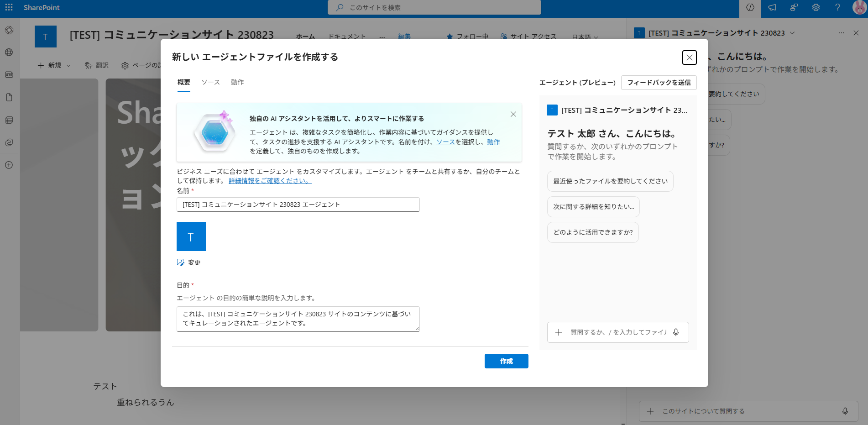The image size is (868, 425).
Task: Click the settings gear icon in header
Action: [816, 7]
